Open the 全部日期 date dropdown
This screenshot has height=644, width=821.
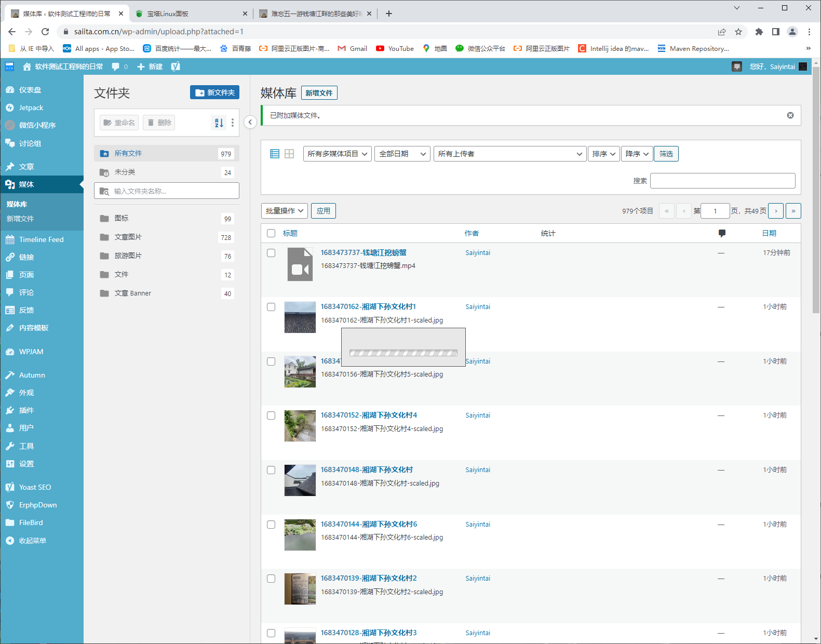[402, 154]
